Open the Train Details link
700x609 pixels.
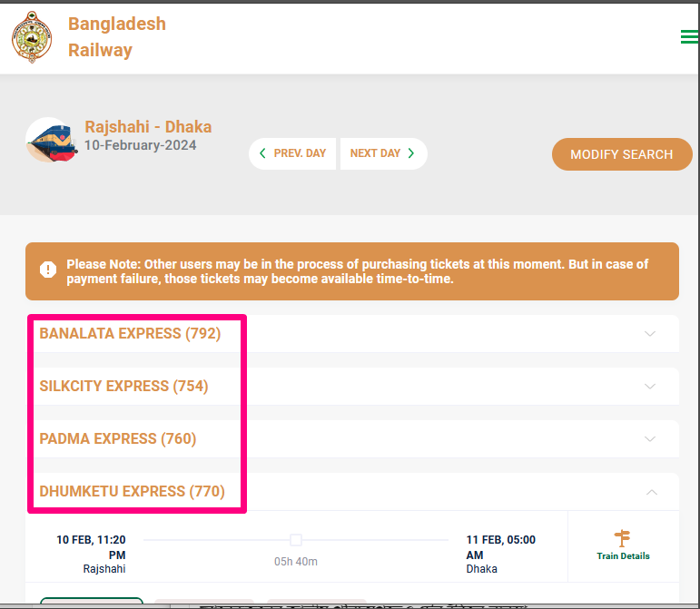tap(623, 556)
